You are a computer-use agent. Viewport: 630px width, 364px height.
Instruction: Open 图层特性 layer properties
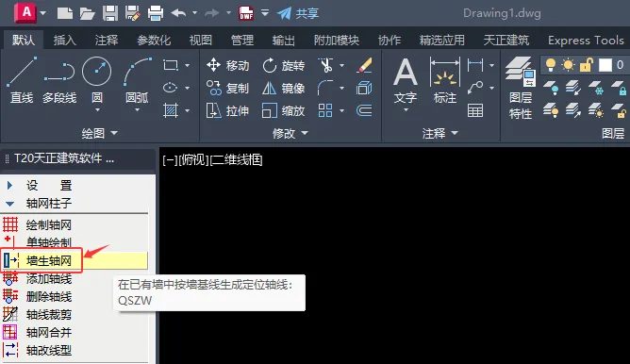coord(521,88)
